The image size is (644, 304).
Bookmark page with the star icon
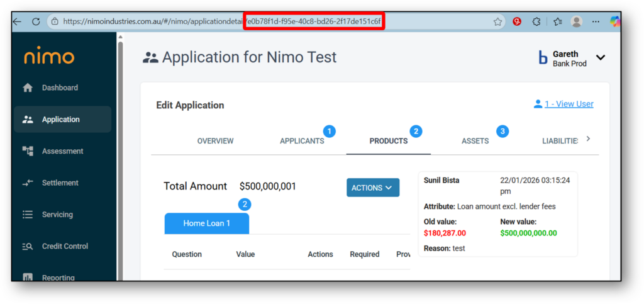tap(497, 21)
